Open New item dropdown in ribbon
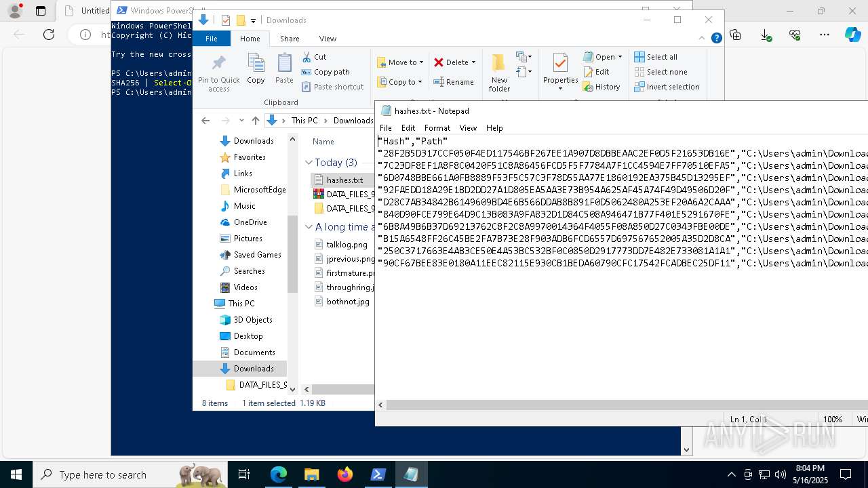 pyautogui.click(x=524, y=56)
